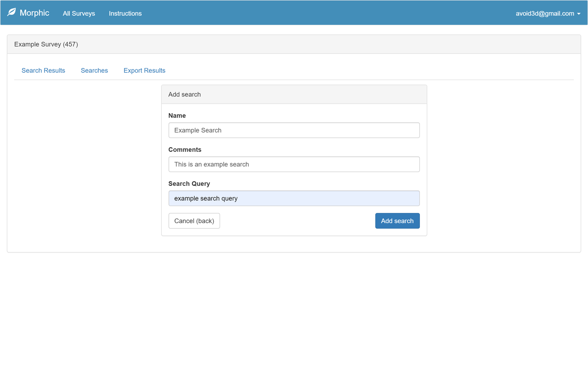This screenshot has height=368, width=588.
Task: Open the Export Results tab
Action: click(144, 70)
